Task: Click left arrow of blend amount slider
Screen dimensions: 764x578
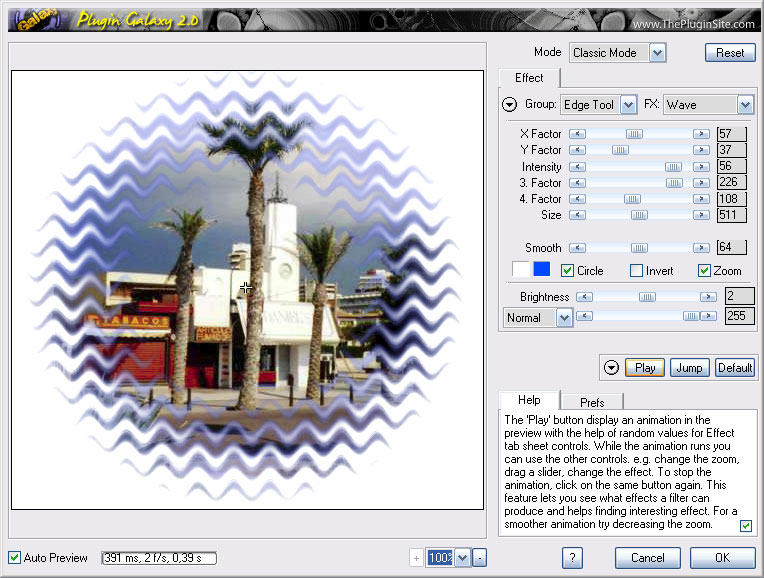Action: 584,316
